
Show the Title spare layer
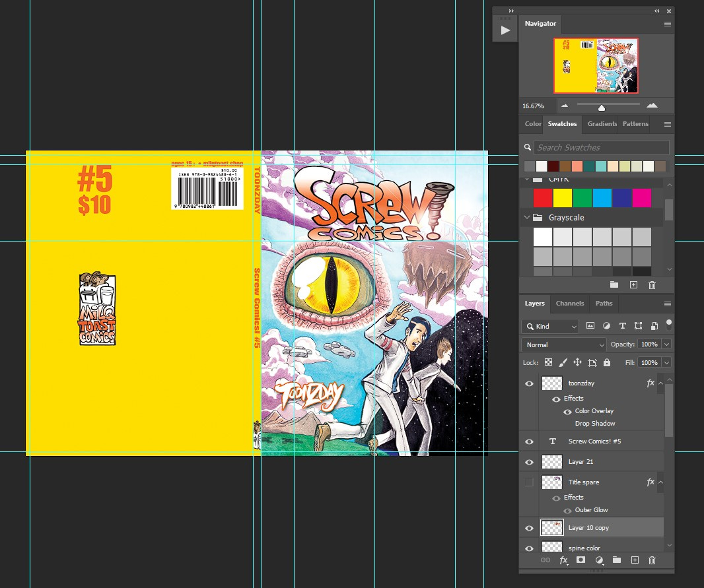(x=530, y=482)
